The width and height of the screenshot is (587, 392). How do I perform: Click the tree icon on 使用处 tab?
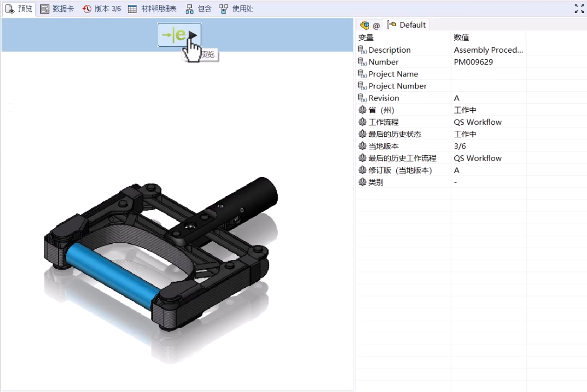click(223, 9)
